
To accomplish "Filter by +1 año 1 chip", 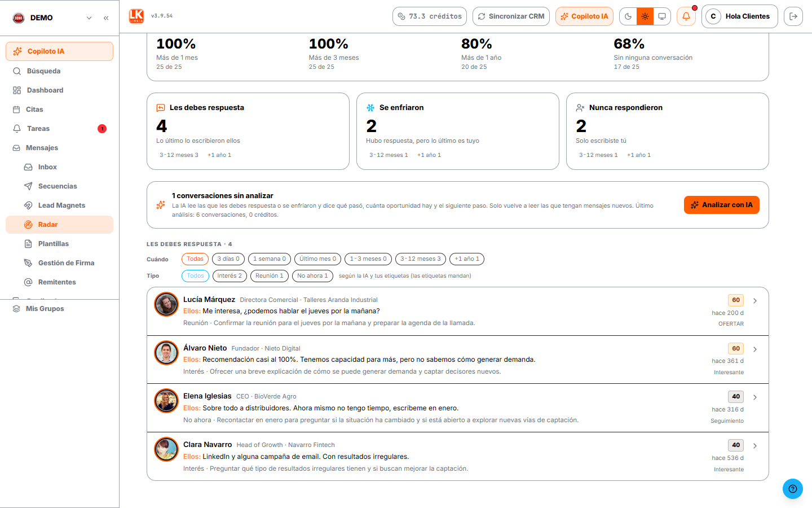I will pyautogui.click(x=467, y=259).
